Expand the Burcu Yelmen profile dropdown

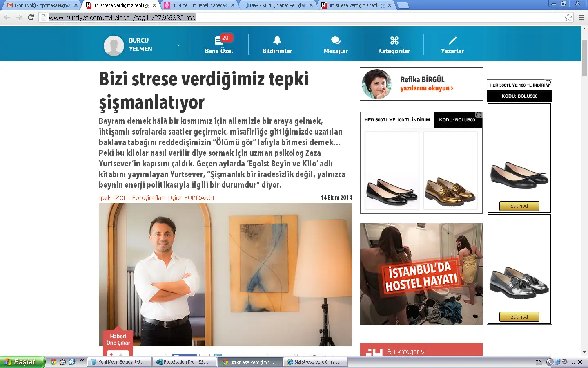(x=178, y=45)
